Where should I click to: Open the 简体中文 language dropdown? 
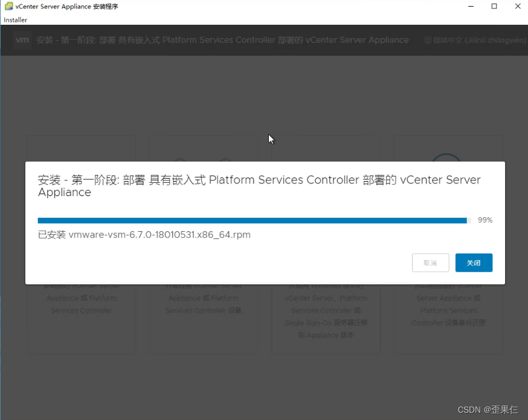(475, 40)
